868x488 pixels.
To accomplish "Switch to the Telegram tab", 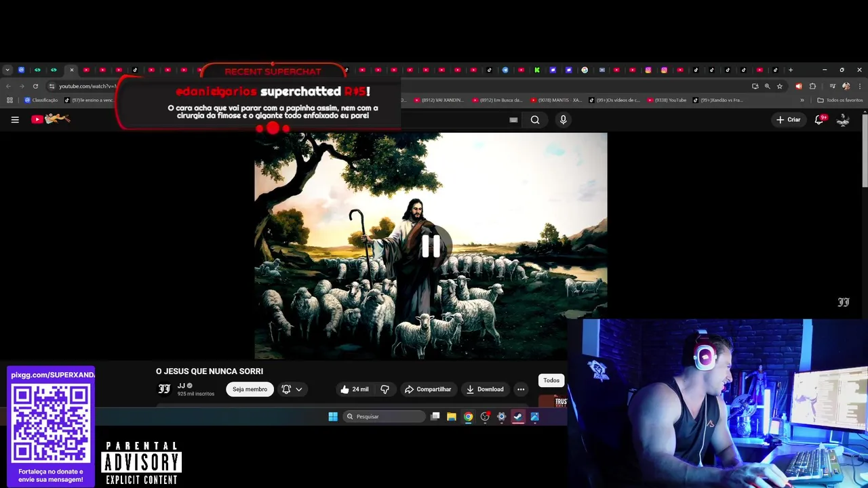I will [505, 70].
